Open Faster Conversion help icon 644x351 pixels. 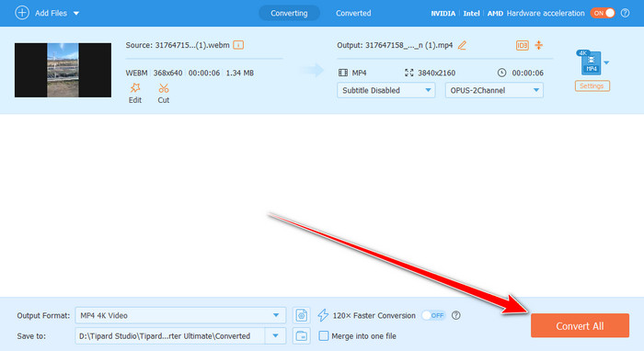click(456, 315)
